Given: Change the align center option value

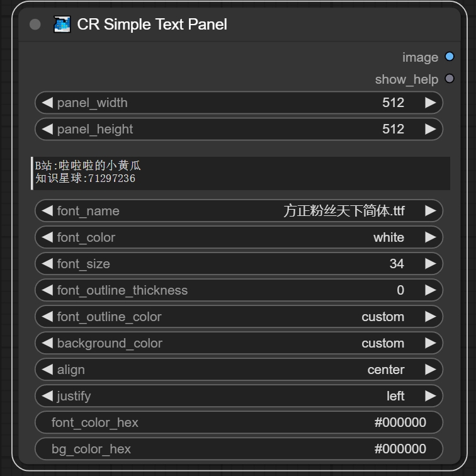Looking at the screenshot, I should 239,370.
